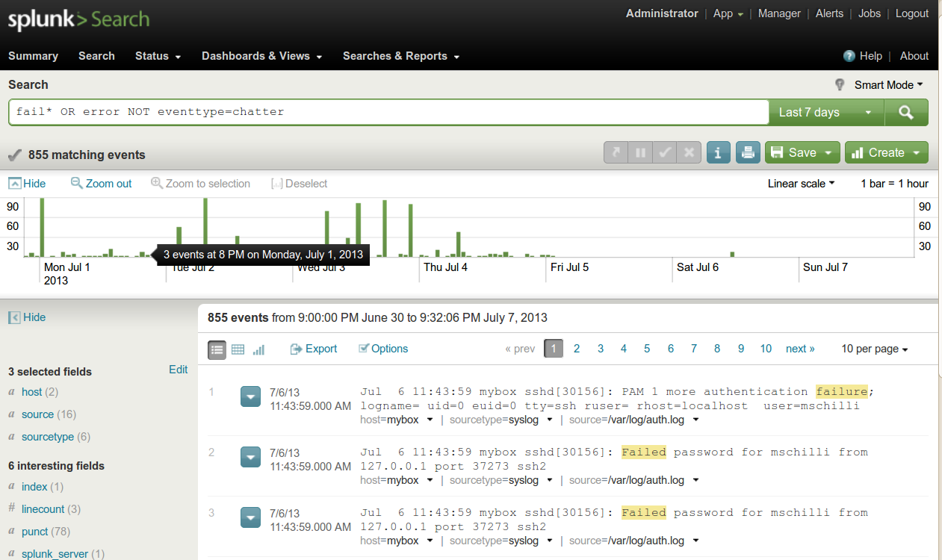This screenshot has height=560, width=942.
Task: Open the event actions arrow for event 3
Action: coord(250,517)
